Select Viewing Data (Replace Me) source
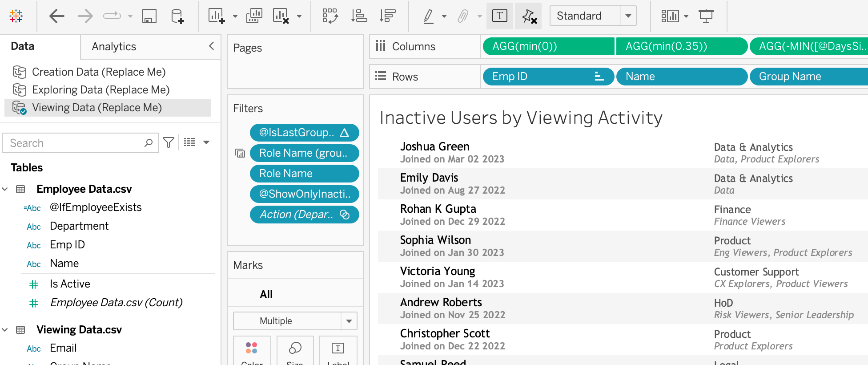Viewport: 868px width, 365px height. (x=97, y=108)
